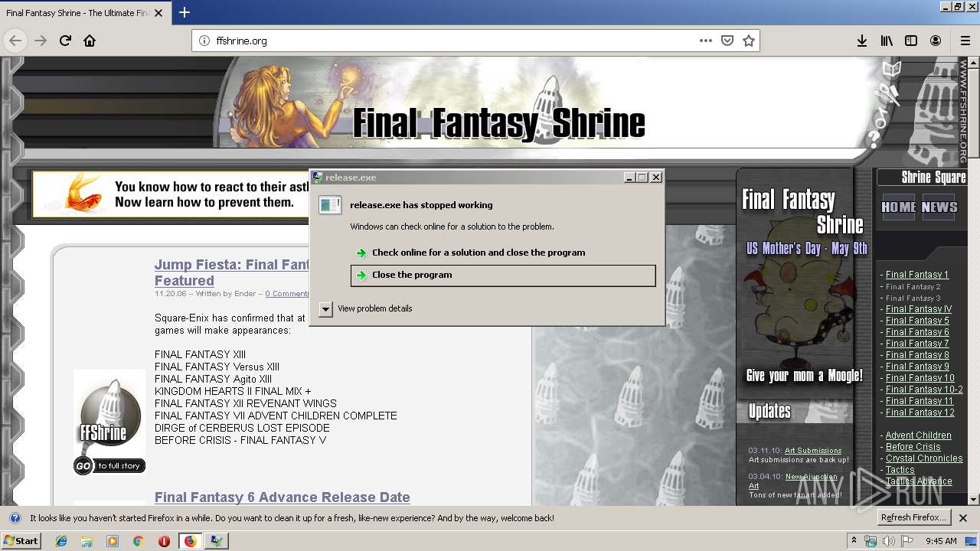Open the Tactics sidebar link

coord(900,470)
